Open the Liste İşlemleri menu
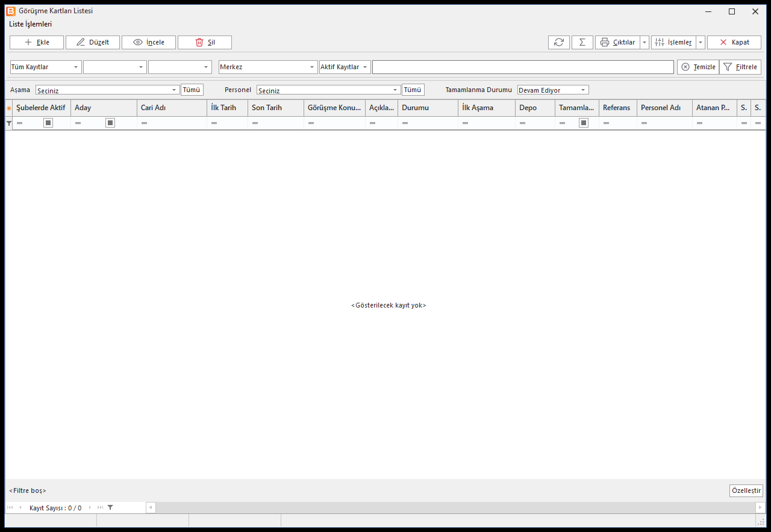Screen dimensions: 771x532 tap(30, 24)
